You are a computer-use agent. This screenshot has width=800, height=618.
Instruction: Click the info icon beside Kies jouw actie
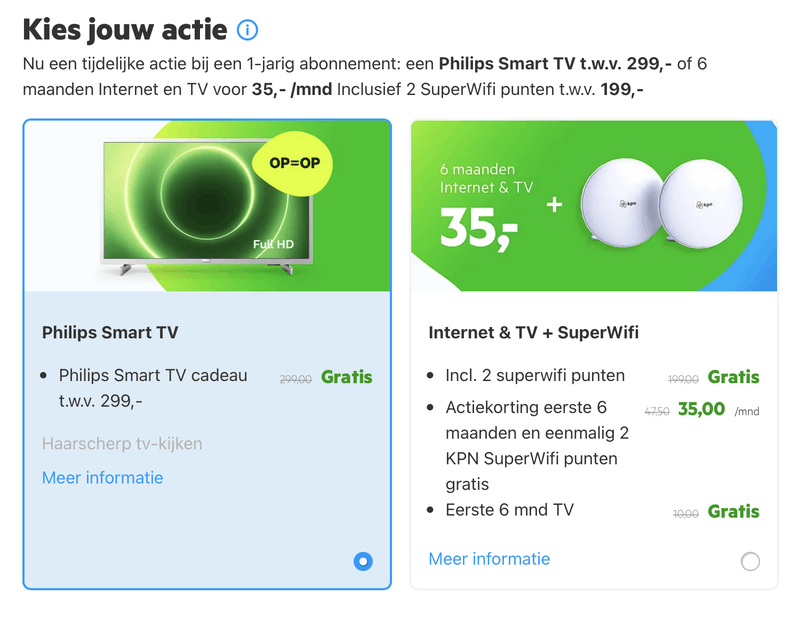(247, 30)
